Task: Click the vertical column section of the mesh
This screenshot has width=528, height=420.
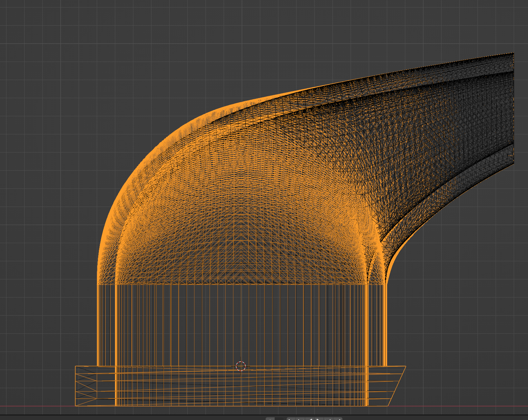Action: [x=241, y=324]
